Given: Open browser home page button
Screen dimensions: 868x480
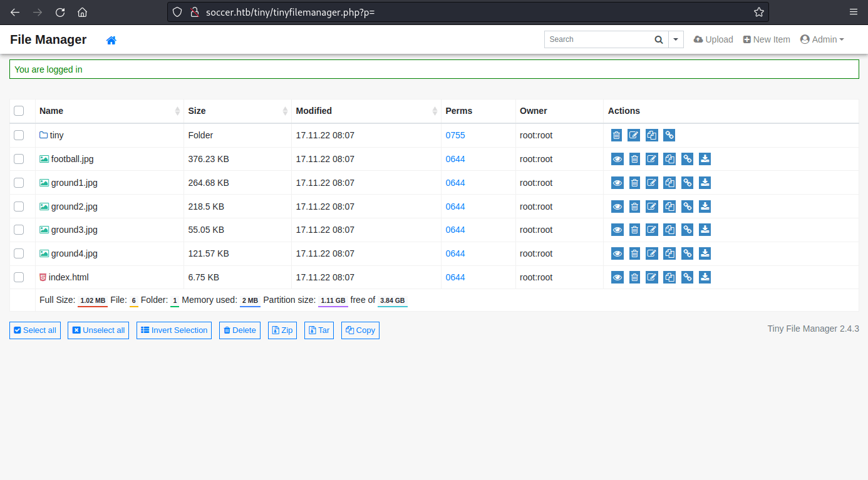Looking at the screenshot, I should click(82, 12).
